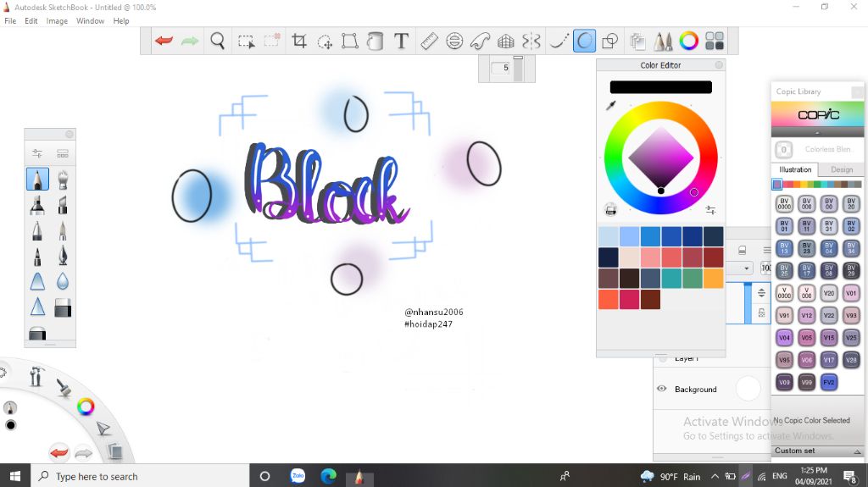Screen dimensions: 868x487
Task: Open the Brush Palette from toolbar
Action: pos(663,41)
